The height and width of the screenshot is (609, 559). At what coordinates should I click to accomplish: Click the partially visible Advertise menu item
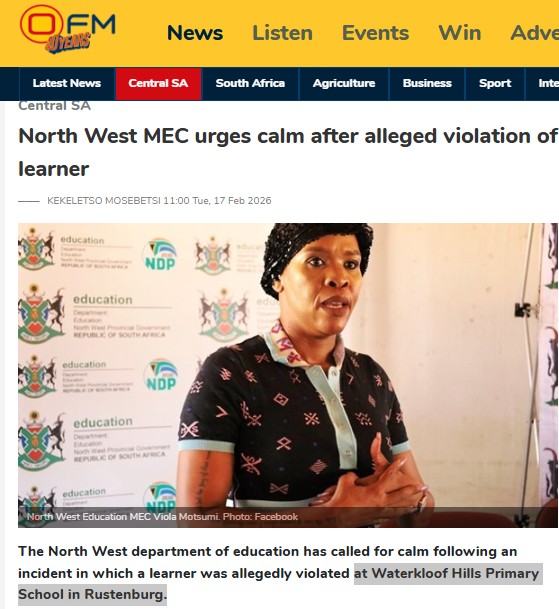point(535,33)
